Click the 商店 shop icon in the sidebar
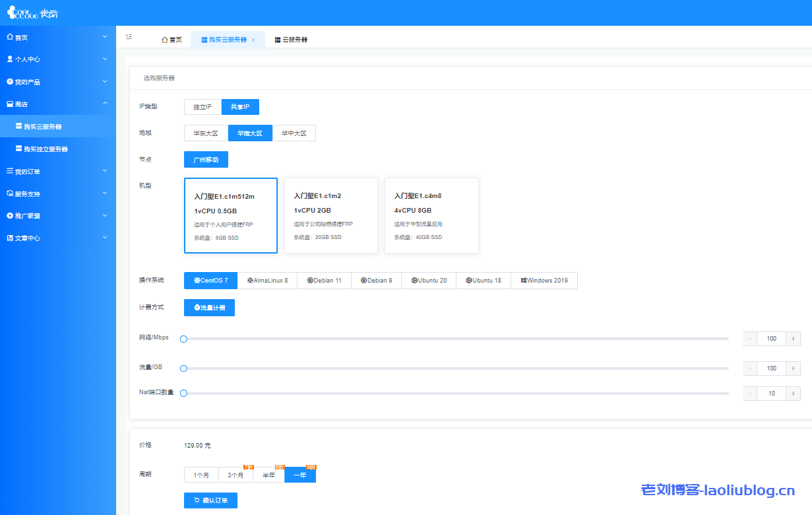Image resolution: width=812 pixels, height=515 pixels. click(9, 104)
